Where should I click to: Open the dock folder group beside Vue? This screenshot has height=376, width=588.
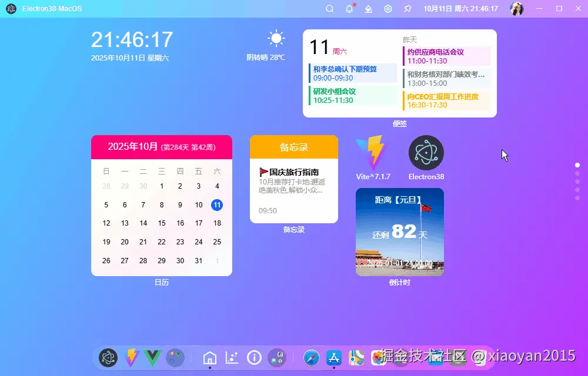click(x=175, y=357)
